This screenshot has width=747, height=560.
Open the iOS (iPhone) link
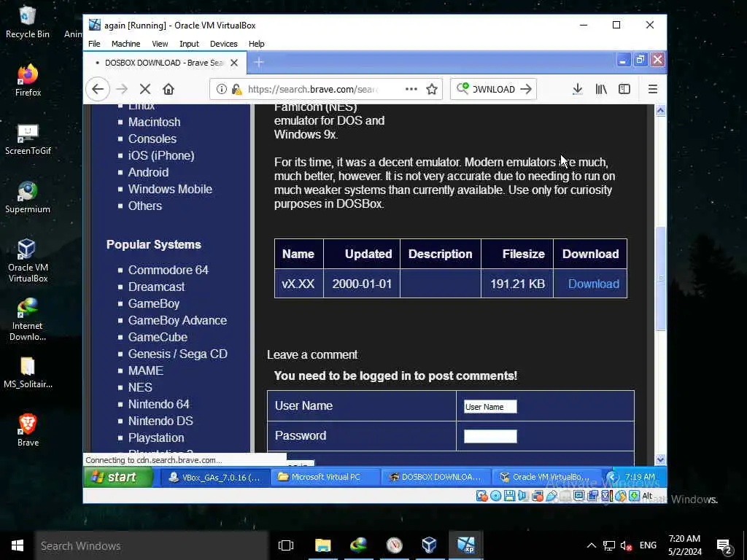coord(161,155)
